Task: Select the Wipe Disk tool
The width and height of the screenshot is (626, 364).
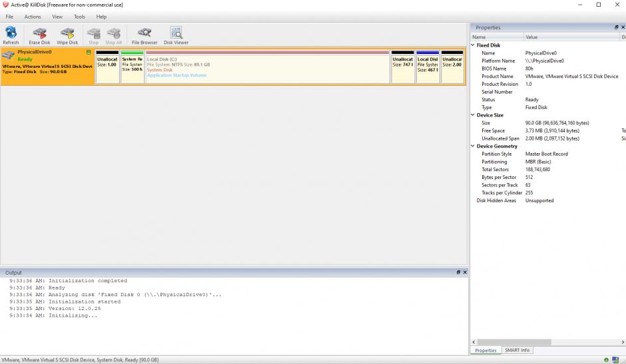Action: tap(67, 35)
